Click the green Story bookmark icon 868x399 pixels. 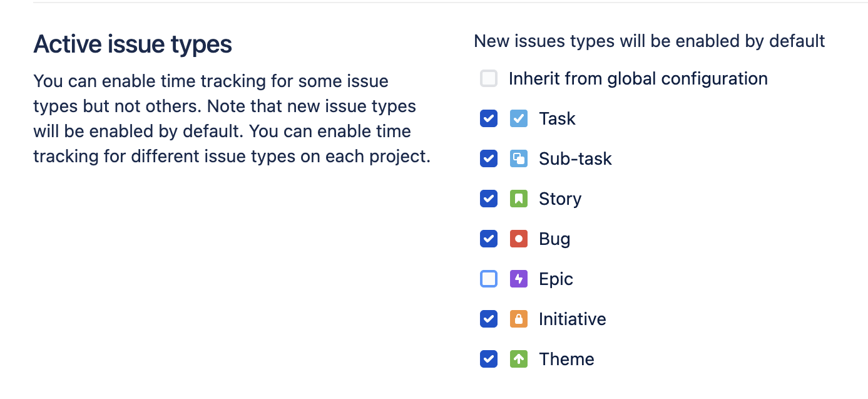[x=519, y=199]
